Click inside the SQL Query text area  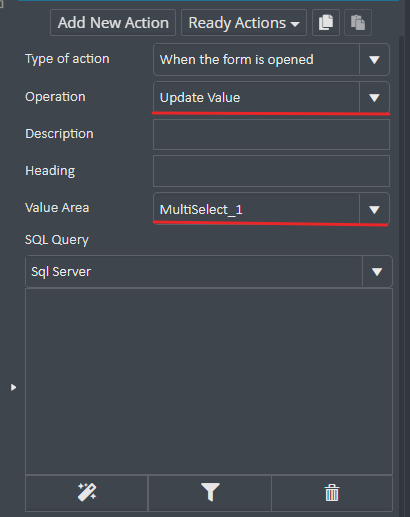209,381
